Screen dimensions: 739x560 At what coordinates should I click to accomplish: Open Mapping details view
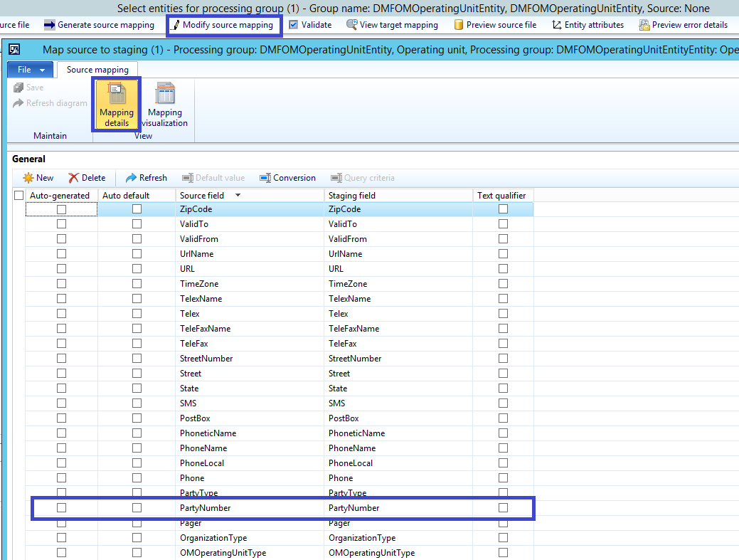click(116, 104)
